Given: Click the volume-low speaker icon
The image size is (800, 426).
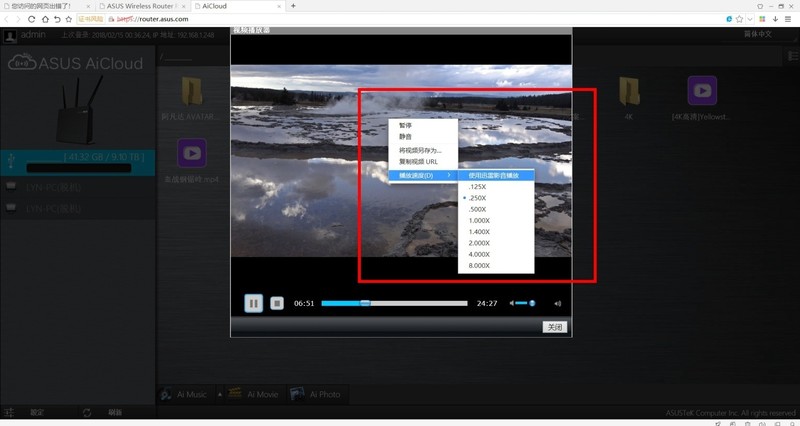Looking at the screenshot, I should click(511, 303).
